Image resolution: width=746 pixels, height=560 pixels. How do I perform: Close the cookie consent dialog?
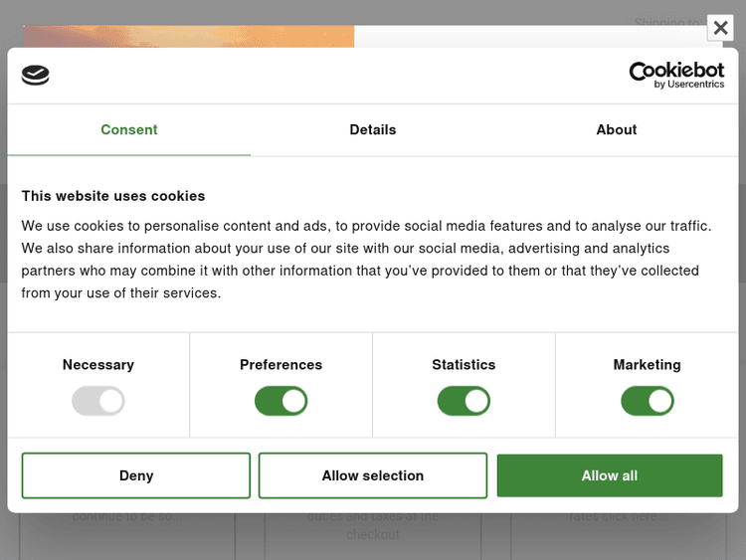click(x=720, y=28)
